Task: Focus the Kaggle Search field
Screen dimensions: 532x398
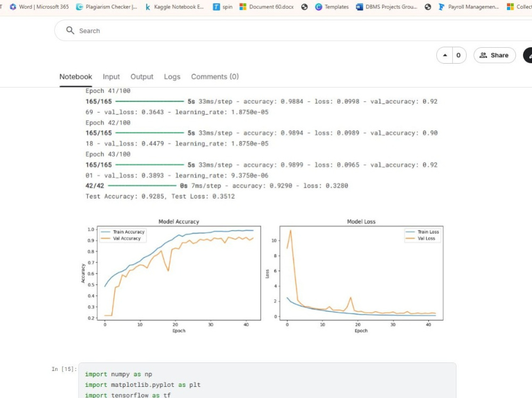Action: (x=293, y=30)
